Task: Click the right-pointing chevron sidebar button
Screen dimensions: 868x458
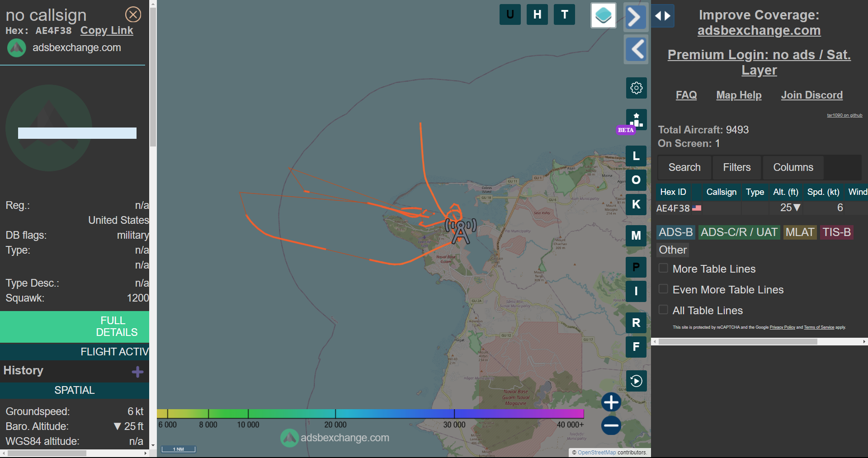Action: click(636, 17)
